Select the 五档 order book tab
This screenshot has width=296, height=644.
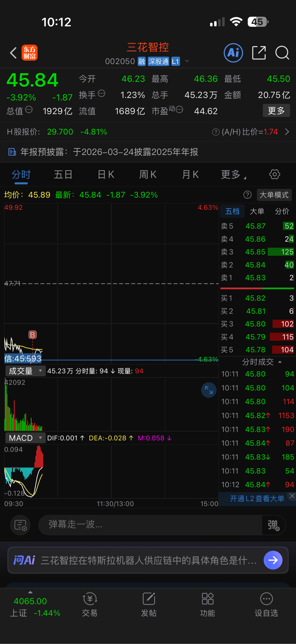point(232,211)
